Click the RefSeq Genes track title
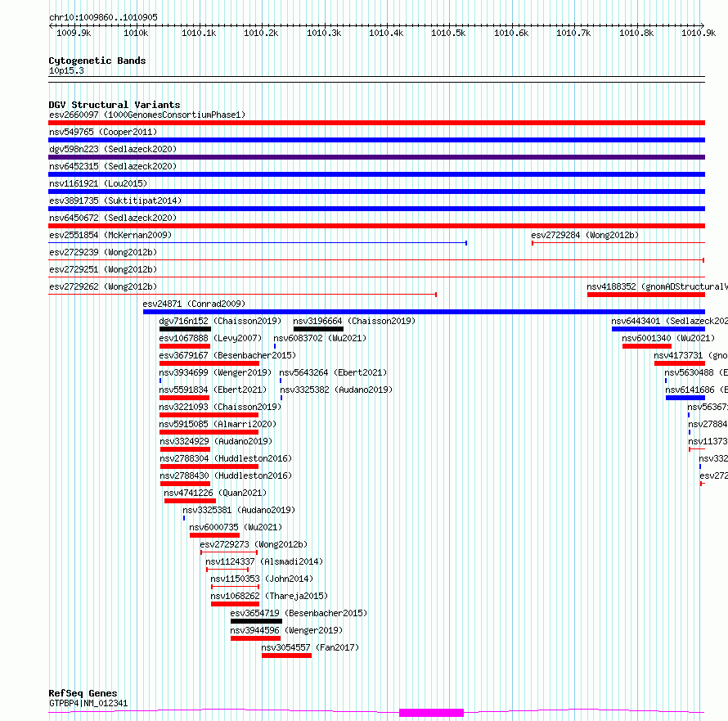This screenshot has width=728, height=721. pyautogui.click(x=83, y=693)
